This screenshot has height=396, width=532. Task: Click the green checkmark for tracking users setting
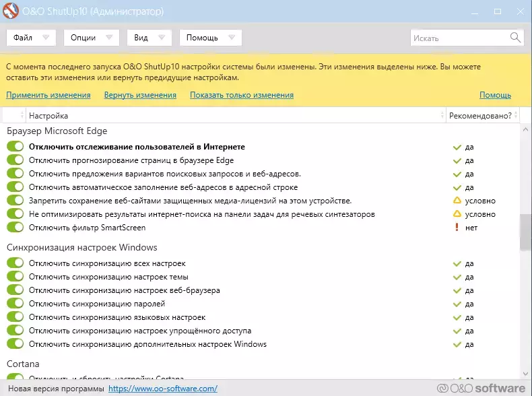tap(457, 147)
